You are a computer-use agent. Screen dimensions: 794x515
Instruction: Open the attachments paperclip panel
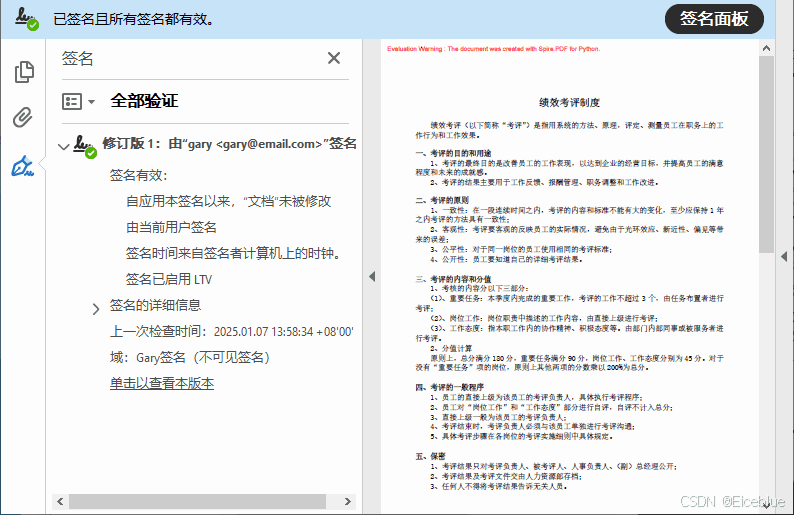[x=23, y=118]
